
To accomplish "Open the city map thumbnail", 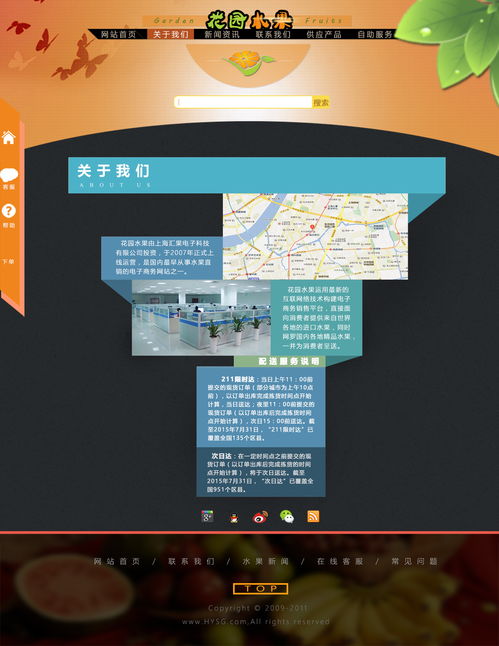I will pyautogui.click(x=315, y=236).
